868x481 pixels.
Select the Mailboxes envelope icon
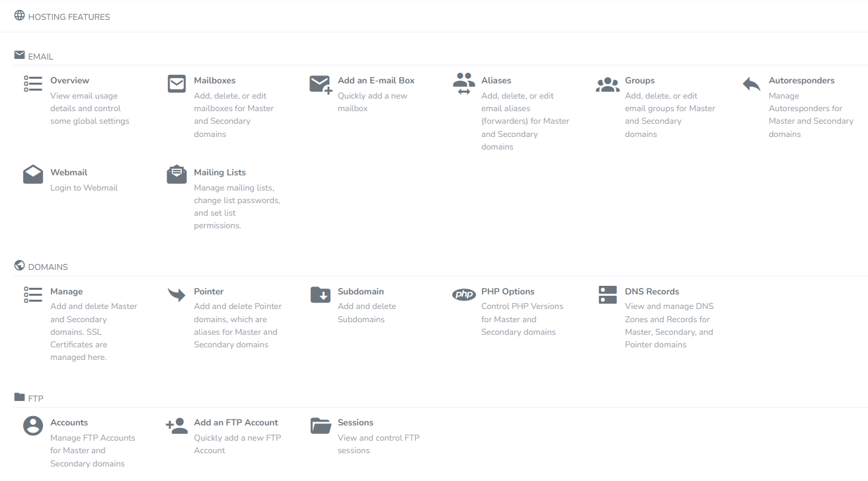pyautogui.click(x=176, y=83)
